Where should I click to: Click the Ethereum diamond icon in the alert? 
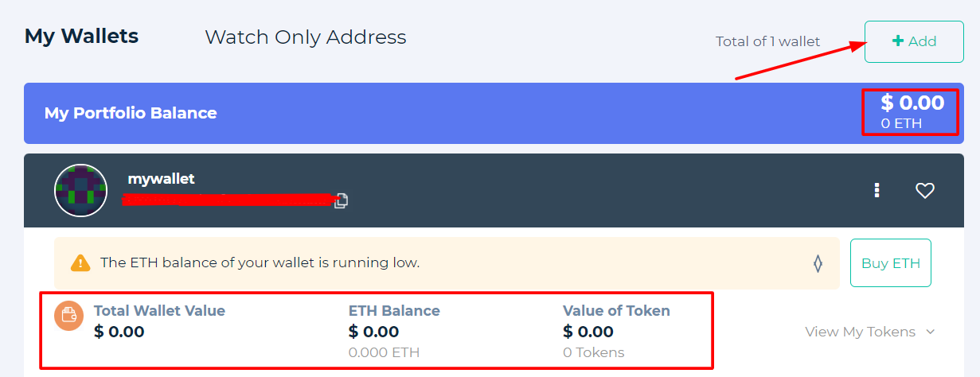[x=818, y=263]
